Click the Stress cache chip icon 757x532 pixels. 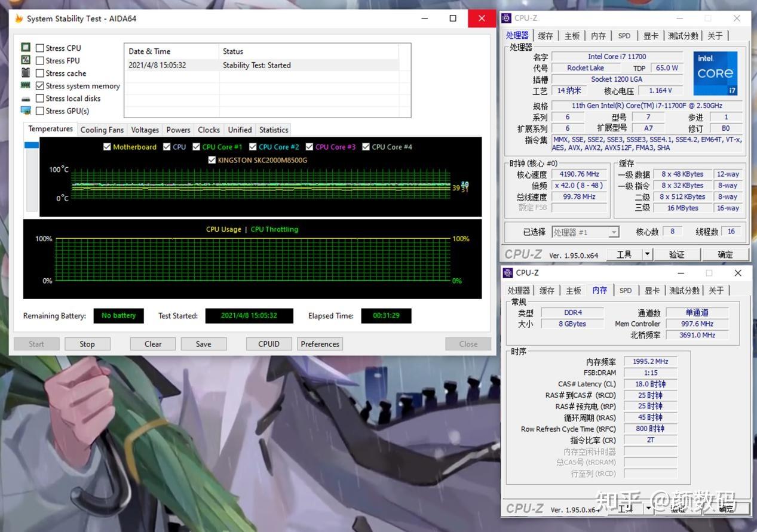click(25, 73)
